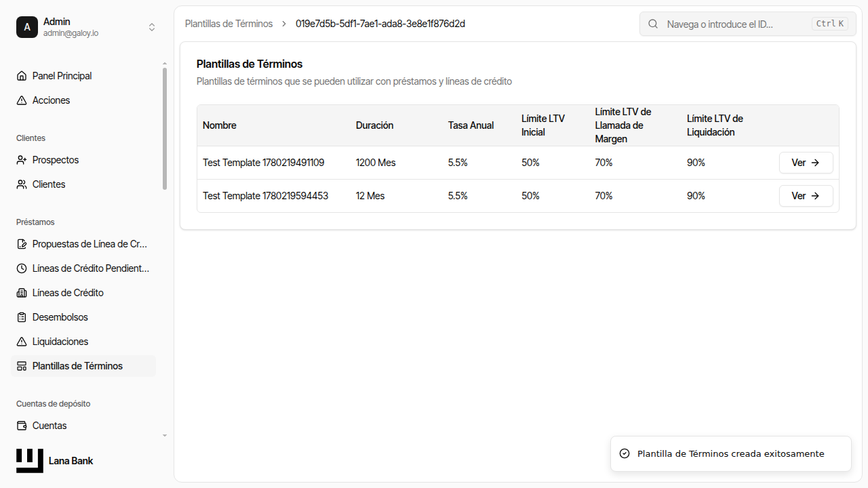Viewport: 868px width, 488px height.
Task: Click the Admin avatar letter A
Action: pos(27,27)
